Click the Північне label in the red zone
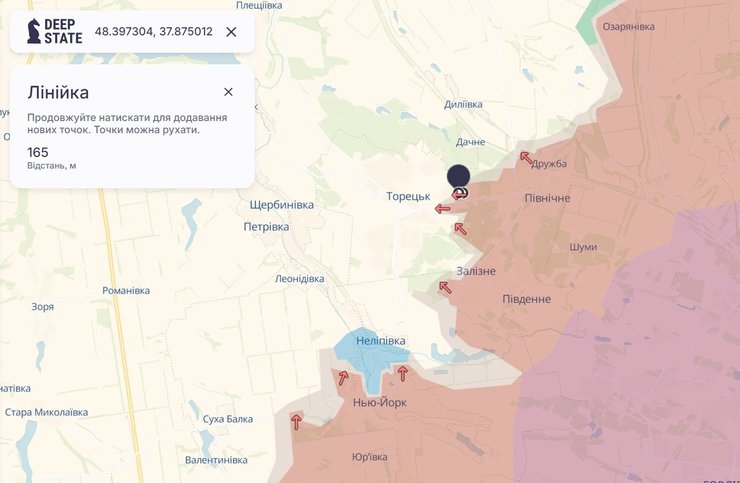 coord(547,198)
